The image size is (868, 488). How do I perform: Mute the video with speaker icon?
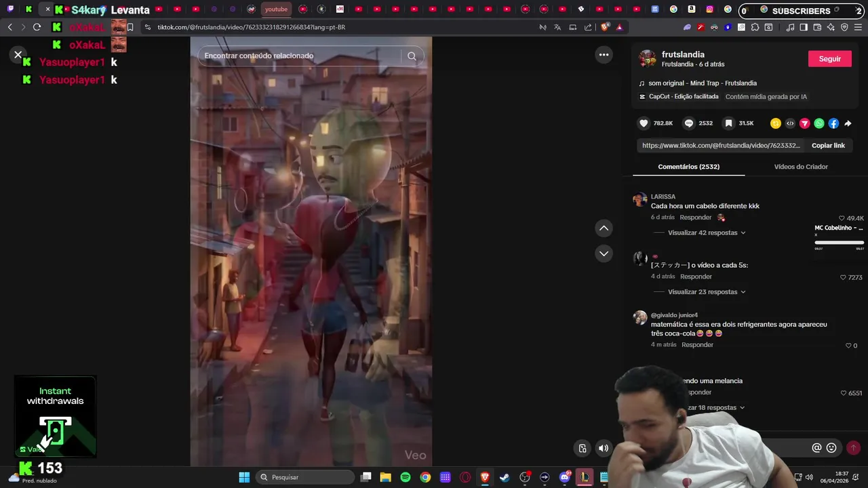[603, 448]
